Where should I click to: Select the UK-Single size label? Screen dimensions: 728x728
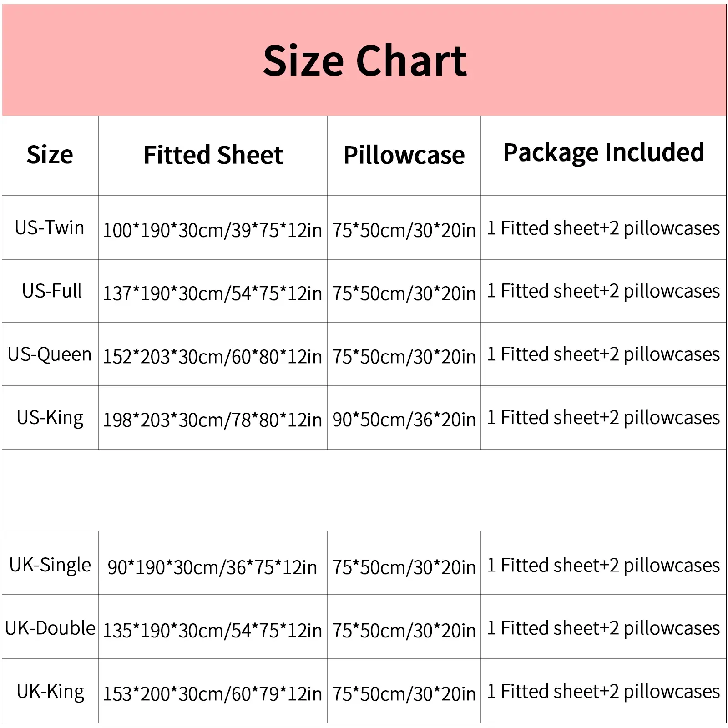(x=50, y=565)
